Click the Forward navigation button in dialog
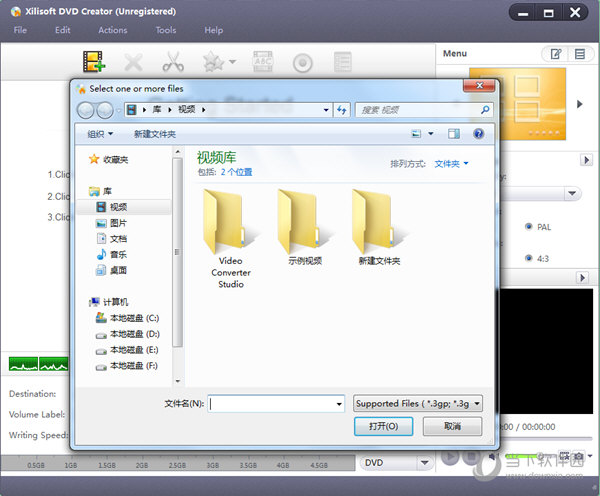Viewport: 600px width, 496px height. (104, 110)
